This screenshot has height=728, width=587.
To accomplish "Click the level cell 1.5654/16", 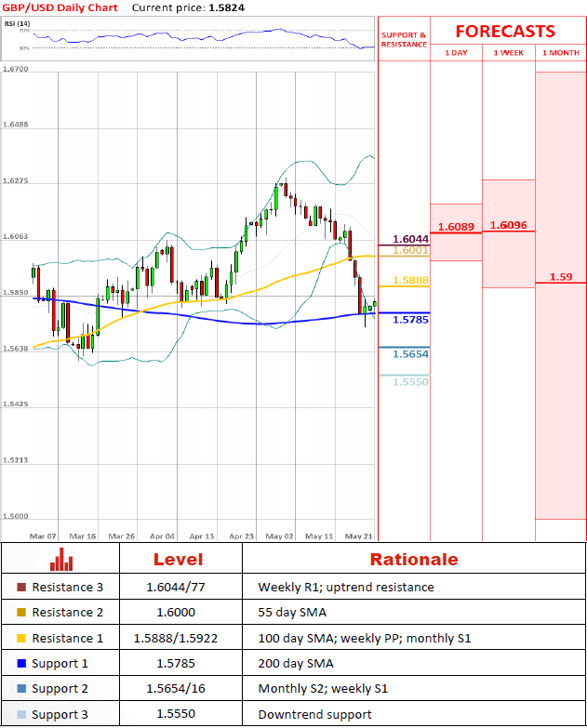I will pyautogui.click(x=176, y=689).
